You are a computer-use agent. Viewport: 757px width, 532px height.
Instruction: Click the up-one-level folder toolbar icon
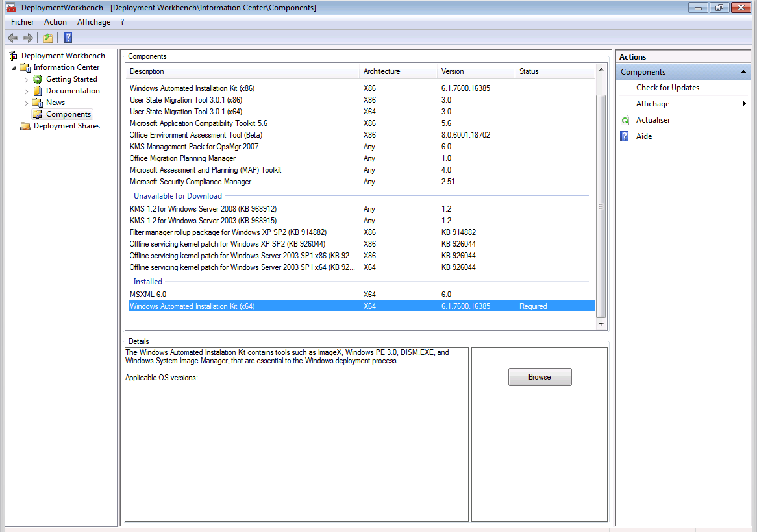[48, 38]
